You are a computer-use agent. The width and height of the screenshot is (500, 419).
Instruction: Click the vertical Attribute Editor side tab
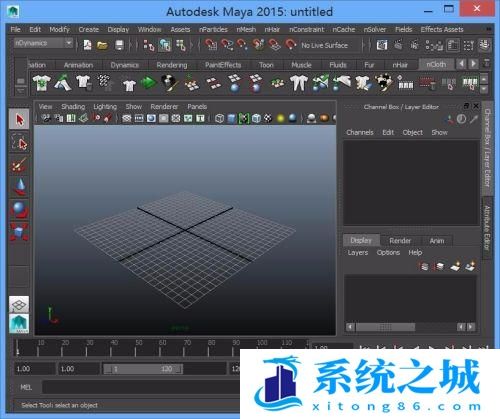(487, 228)
